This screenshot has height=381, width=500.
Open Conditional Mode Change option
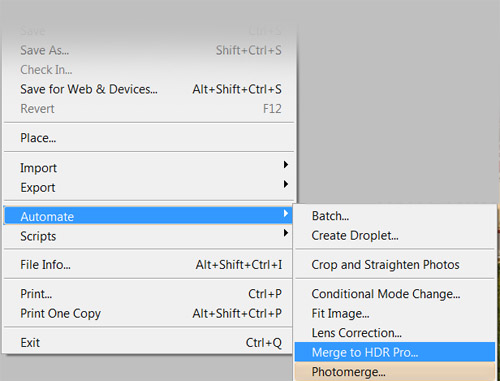coord(395,294)
